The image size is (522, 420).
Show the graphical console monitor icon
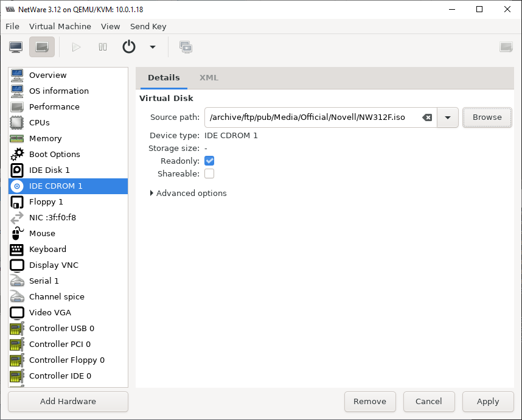pyautogui.click(x=16, y=47)
